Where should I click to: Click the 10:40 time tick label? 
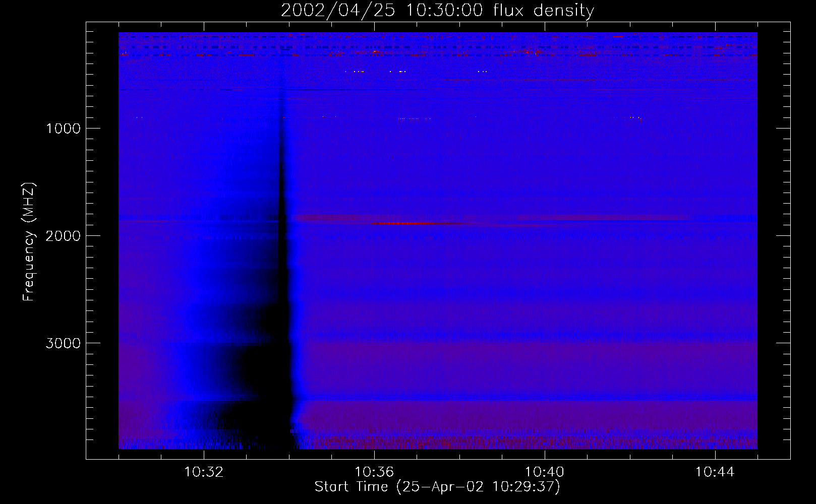pos(545,472)
